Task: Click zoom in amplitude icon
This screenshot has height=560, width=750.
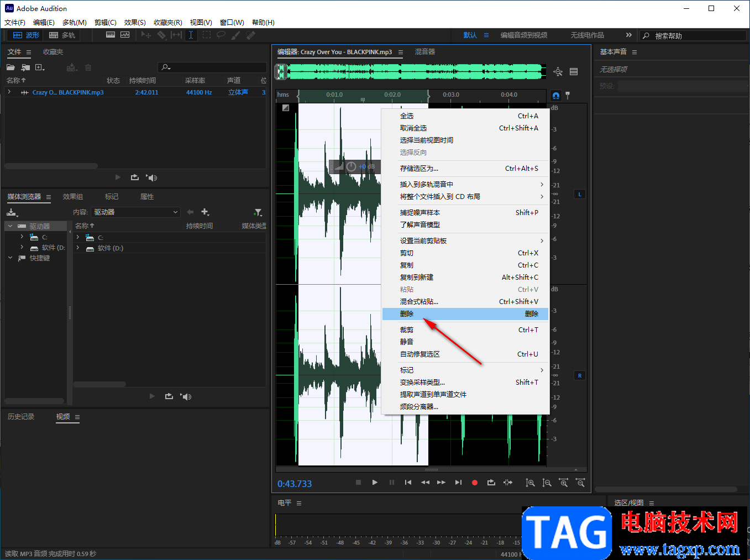Action: [530, 483]
